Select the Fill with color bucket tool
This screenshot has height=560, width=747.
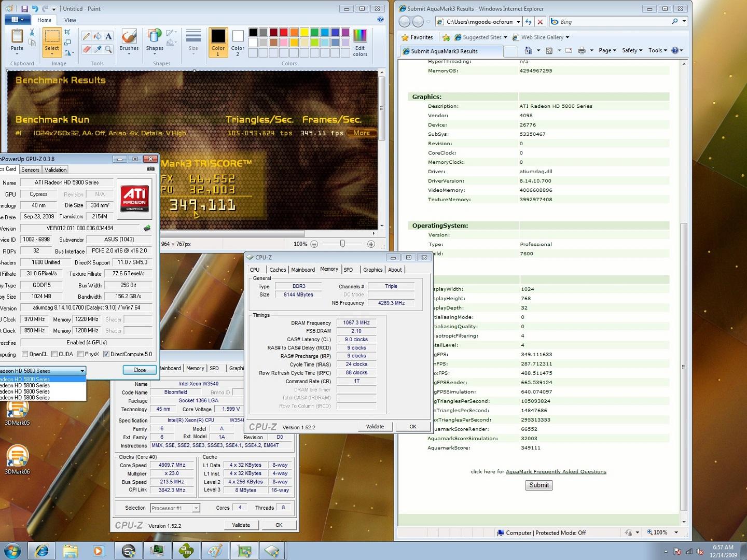pos(98,36)
